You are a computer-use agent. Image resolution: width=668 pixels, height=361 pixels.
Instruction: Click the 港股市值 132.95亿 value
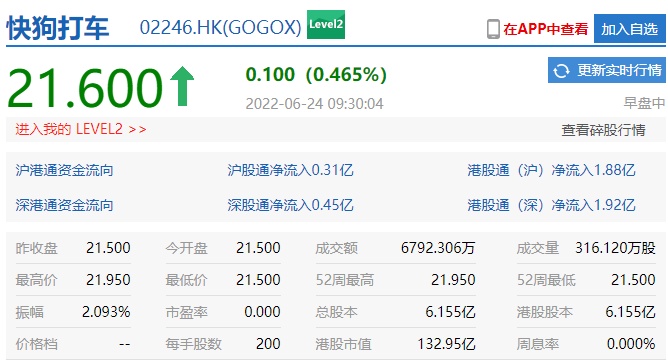point(446,344)
